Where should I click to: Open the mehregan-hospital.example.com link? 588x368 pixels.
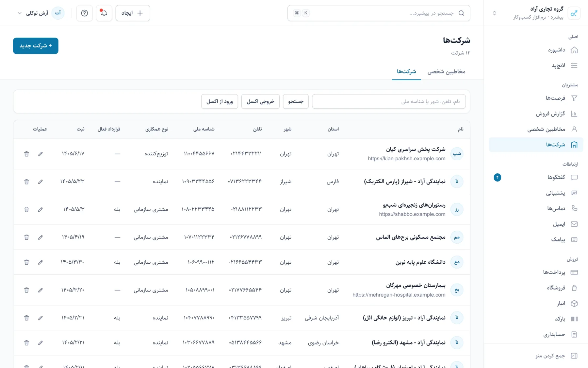click(x=399, y=295)
